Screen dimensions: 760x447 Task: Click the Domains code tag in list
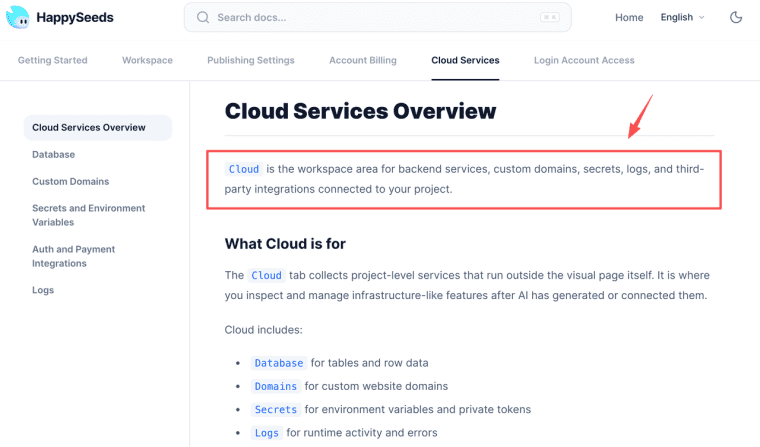point(276,386)
